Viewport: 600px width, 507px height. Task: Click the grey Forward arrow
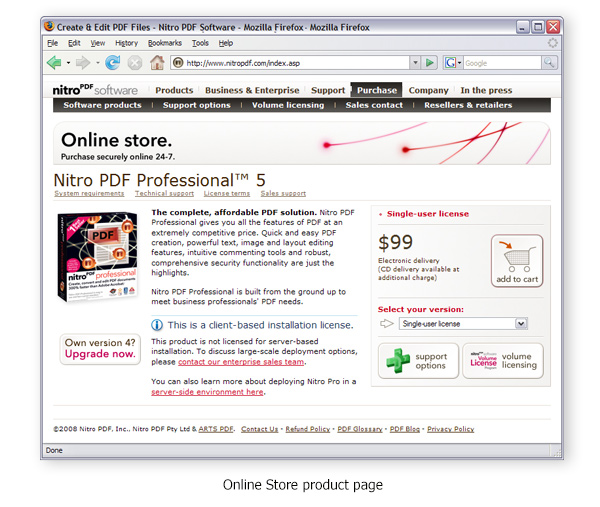tap(83, 62)
